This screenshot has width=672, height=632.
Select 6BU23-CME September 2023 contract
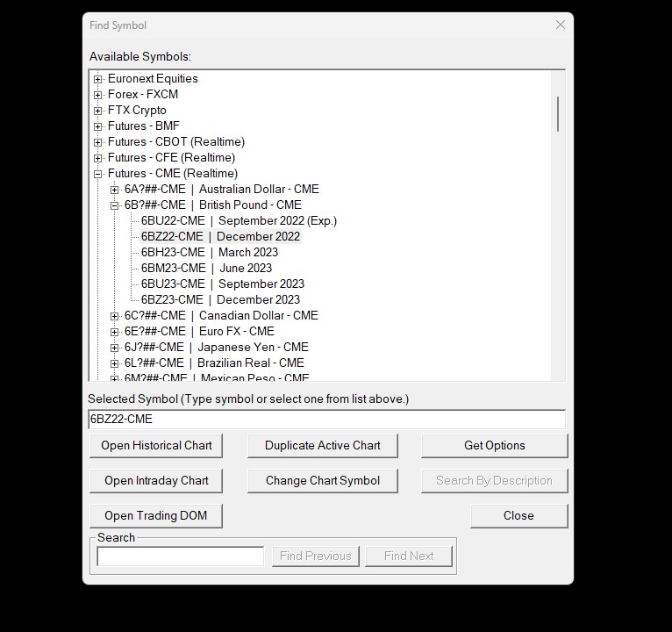pyautogui.click(x=223, y=284)
